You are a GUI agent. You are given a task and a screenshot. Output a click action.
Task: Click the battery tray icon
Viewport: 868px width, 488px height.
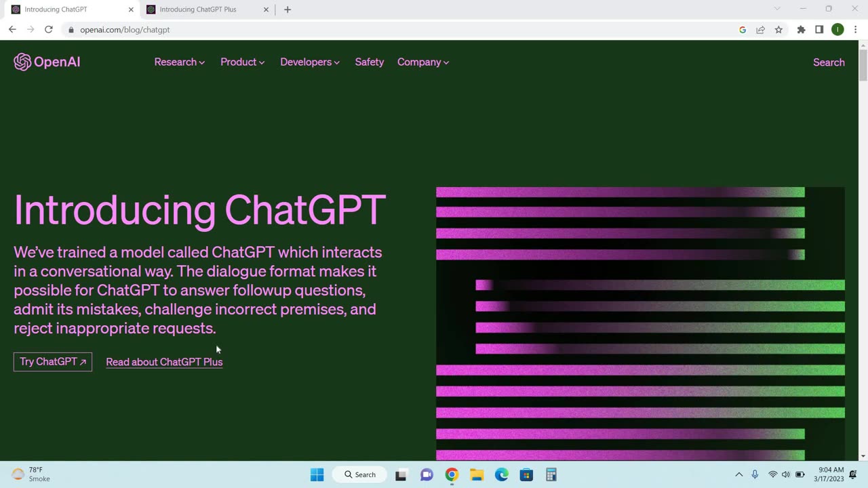[800, 474]
